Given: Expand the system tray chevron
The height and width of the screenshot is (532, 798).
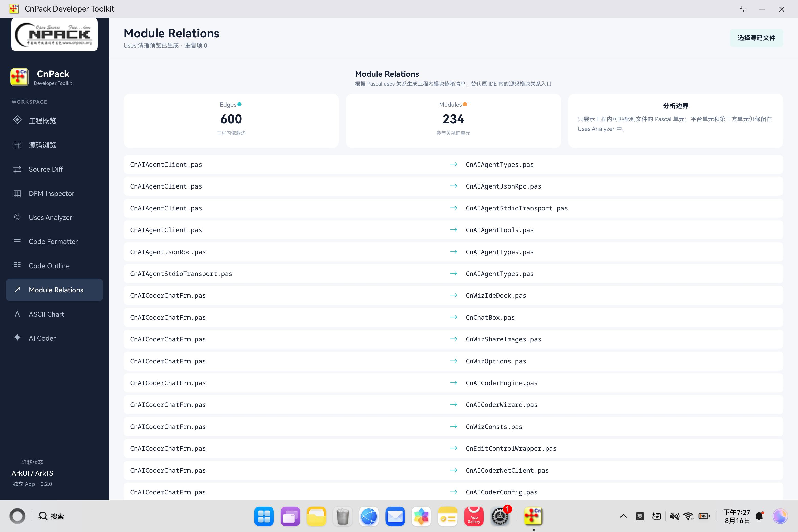Looking at the screenshot, I should tap(623, 516).
